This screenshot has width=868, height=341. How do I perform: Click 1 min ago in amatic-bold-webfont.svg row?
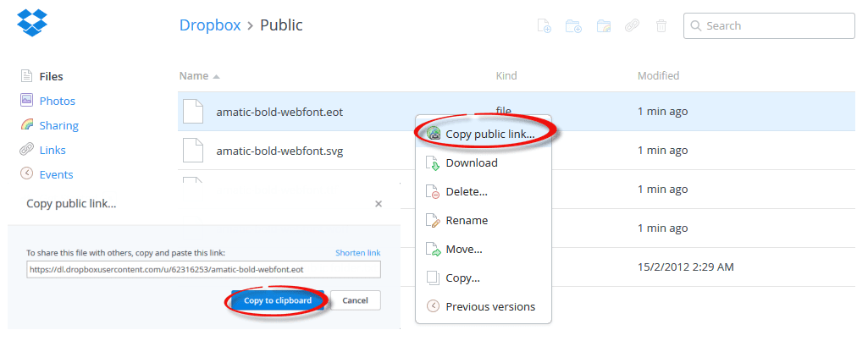[x=662, y=150]
